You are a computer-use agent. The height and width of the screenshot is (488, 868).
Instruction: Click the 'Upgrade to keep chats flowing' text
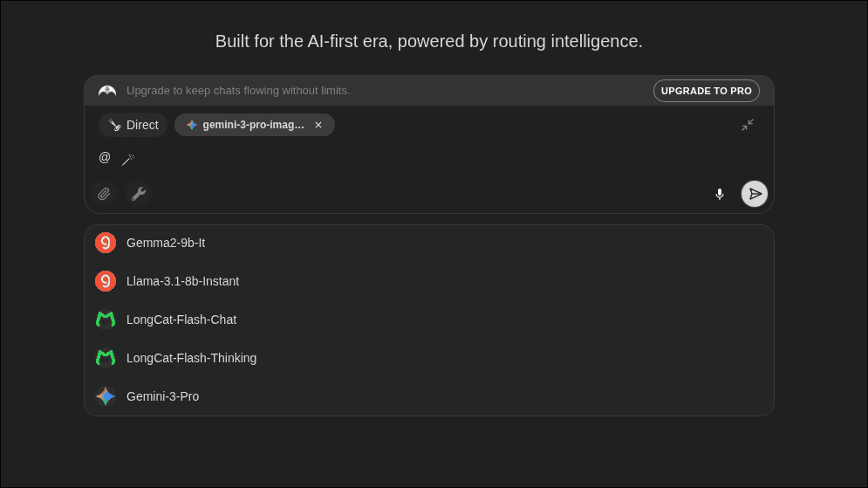238,91
